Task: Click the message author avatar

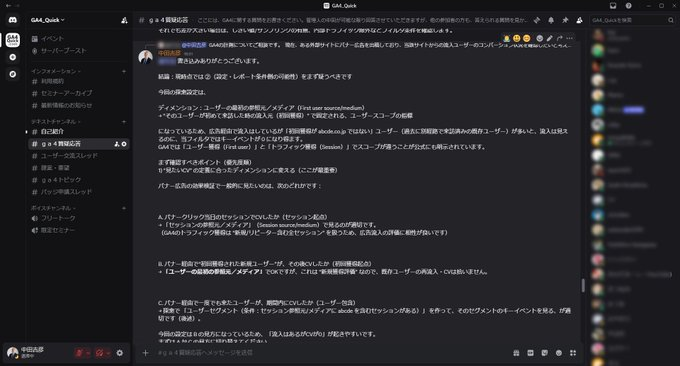Action: (x=145, y=57)
